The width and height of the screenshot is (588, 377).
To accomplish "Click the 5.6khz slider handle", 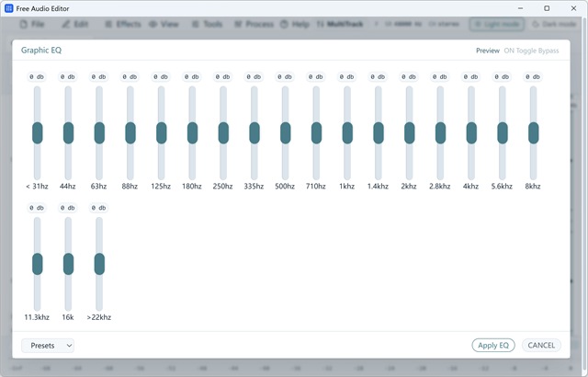I will tap(503, 132).
